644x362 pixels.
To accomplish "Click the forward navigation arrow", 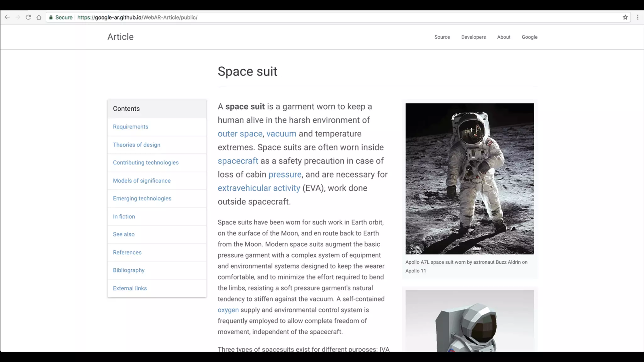I will coord(18,17).
